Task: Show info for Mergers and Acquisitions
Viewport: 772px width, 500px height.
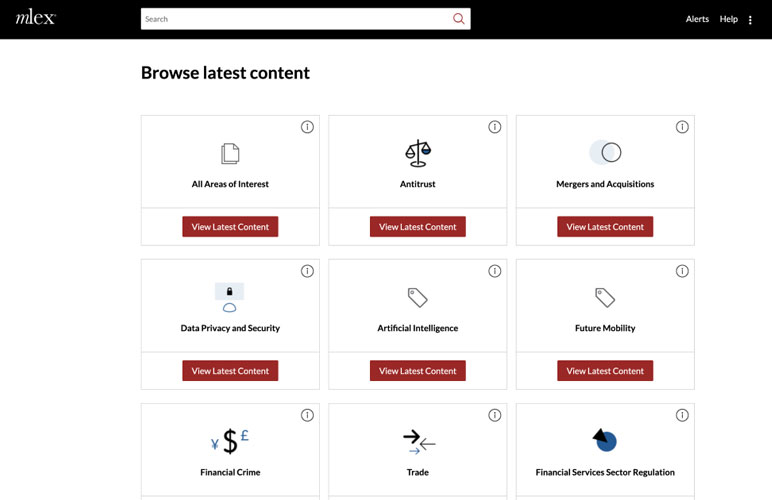Action: (682, 127)
